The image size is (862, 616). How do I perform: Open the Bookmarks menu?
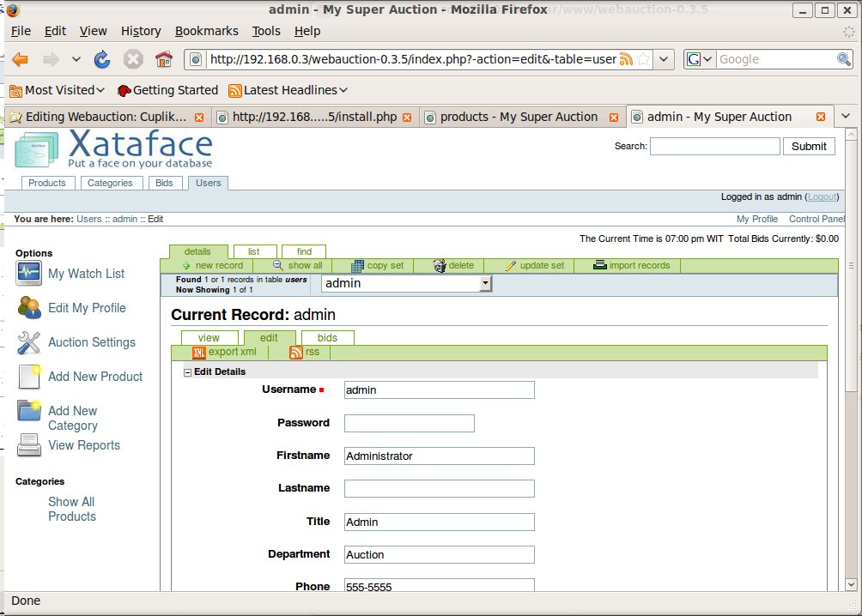click(206, 31)
